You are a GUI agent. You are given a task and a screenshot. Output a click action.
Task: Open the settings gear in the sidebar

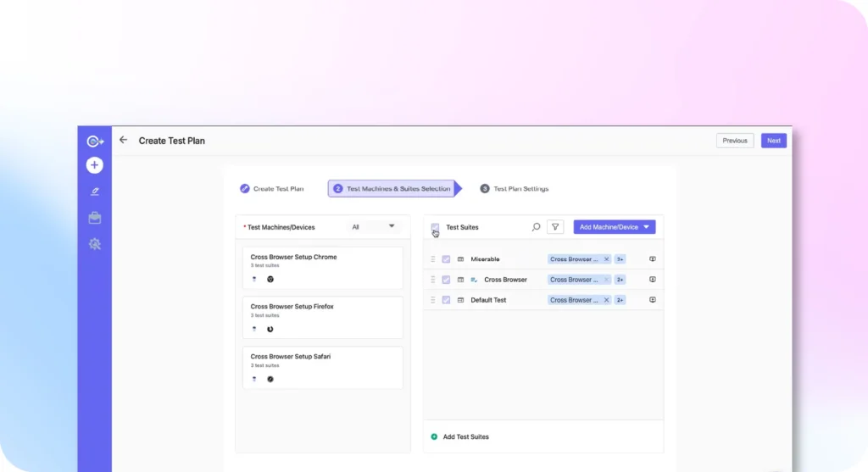(x=95, y=244)
